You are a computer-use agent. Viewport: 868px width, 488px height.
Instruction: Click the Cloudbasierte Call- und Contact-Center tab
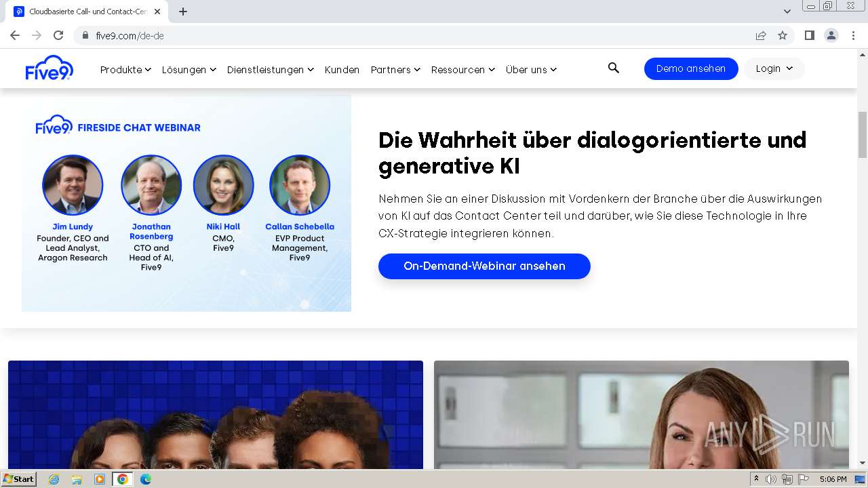point(87,12)
